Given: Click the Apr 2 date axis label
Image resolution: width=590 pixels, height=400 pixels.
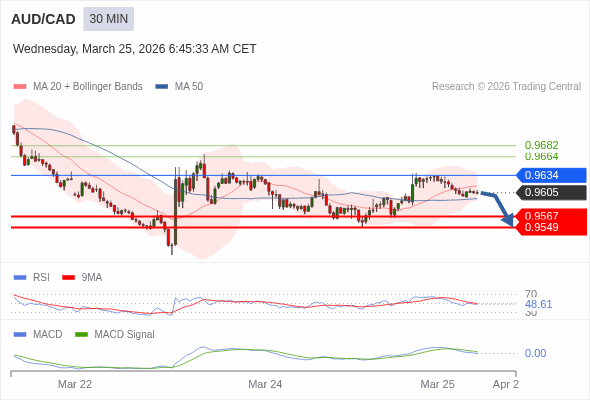Looking at the screenshot, I should pyautogui.click(x=506, y=384).
